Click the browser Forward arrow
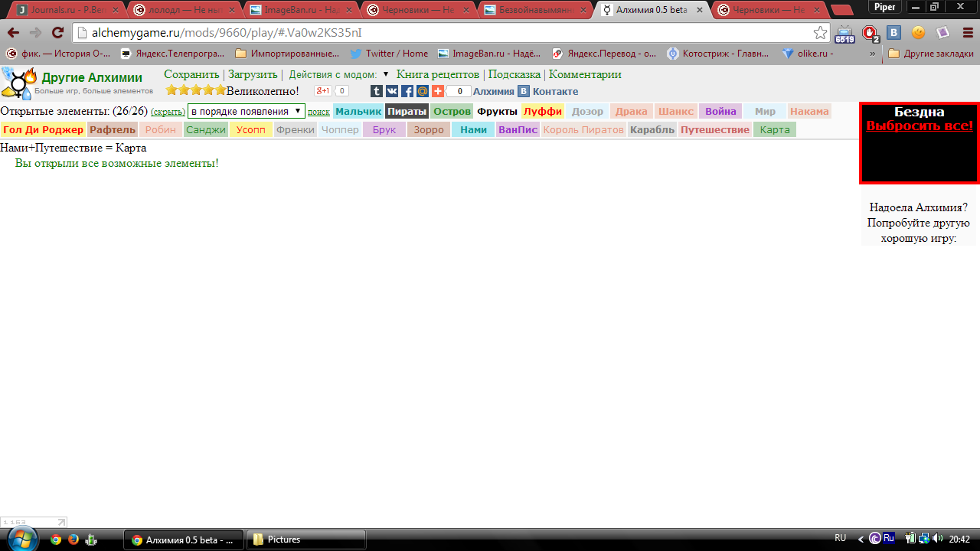Image resolution: width=980 pixels, height=551 pixels. [35, 33]
